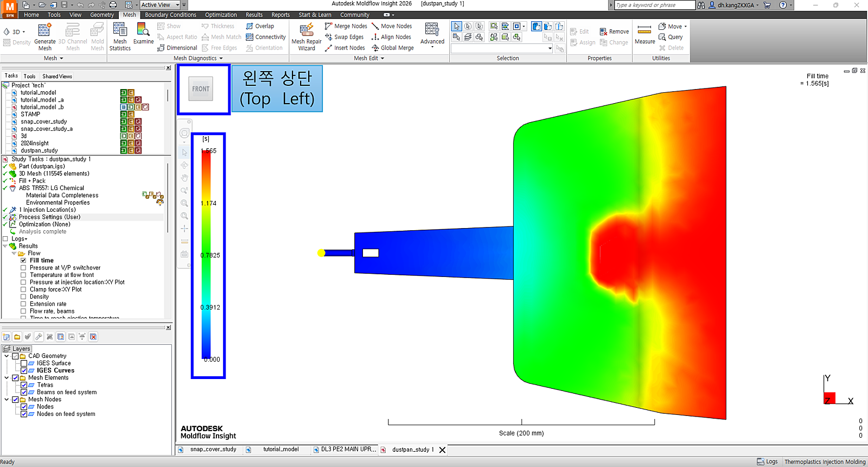The height and width of the screenshot is (467, 868).
Task: Open the dustpan_study 1 document tab
Action: pyautogui.click(x=412, y=450)
